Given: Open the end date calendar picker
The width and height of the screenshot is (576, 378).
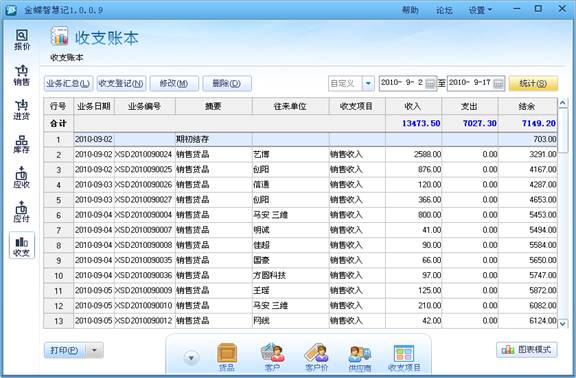Looking at the screenshot, I should 498,83.
